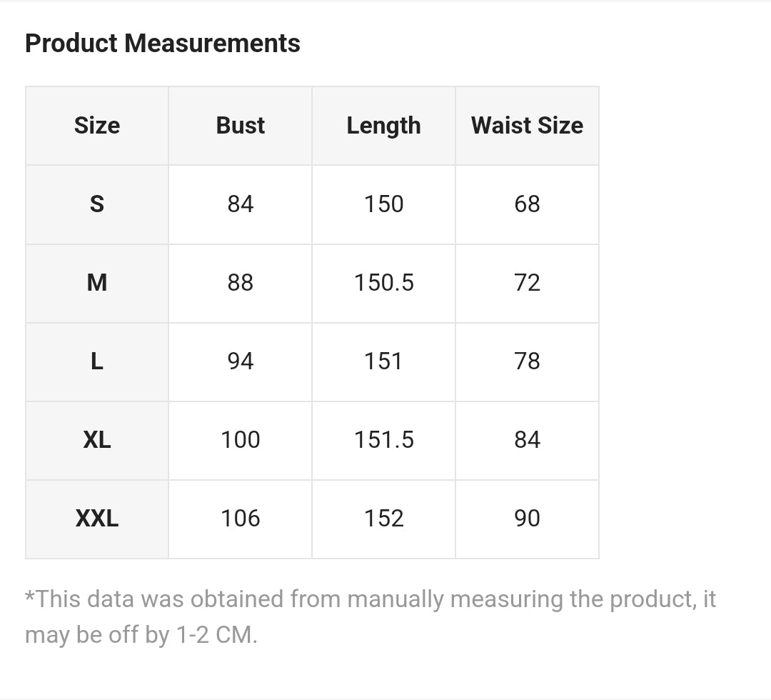Click the manual measurement disclaimer note
Screen dimensions: 771x700
[370, 616]
